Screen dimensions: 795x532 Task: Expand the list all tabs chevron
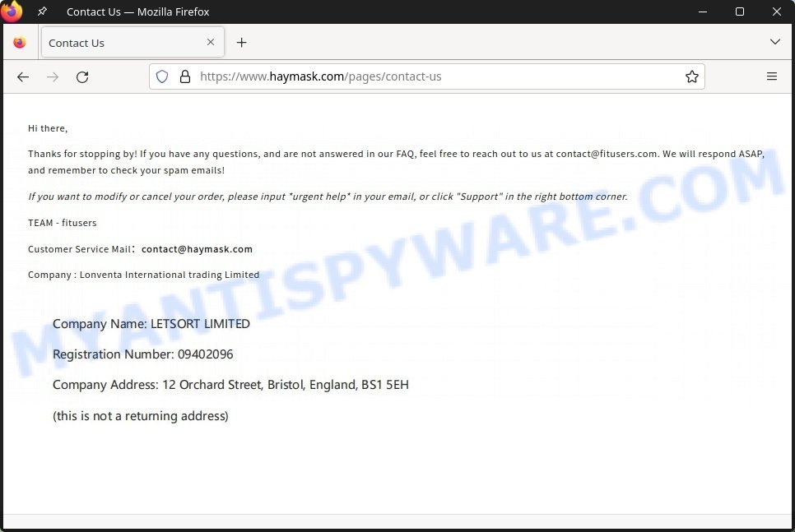tap(774, 42)
